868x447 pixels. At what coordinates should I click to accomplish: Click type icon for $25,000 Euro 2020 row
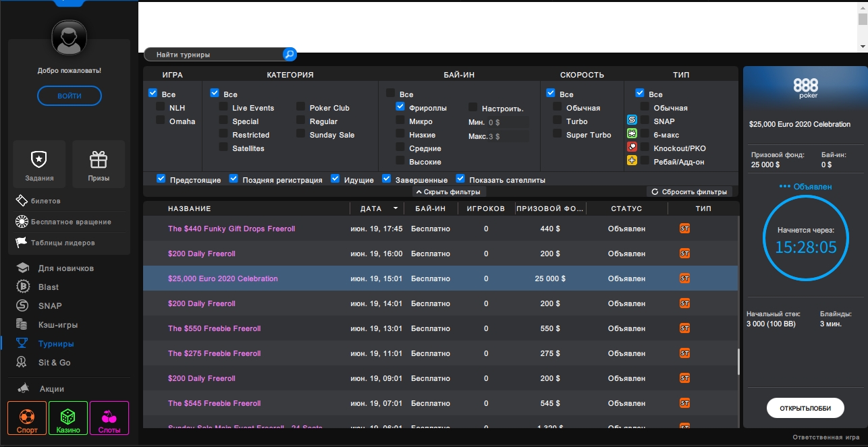pos(684,278)
